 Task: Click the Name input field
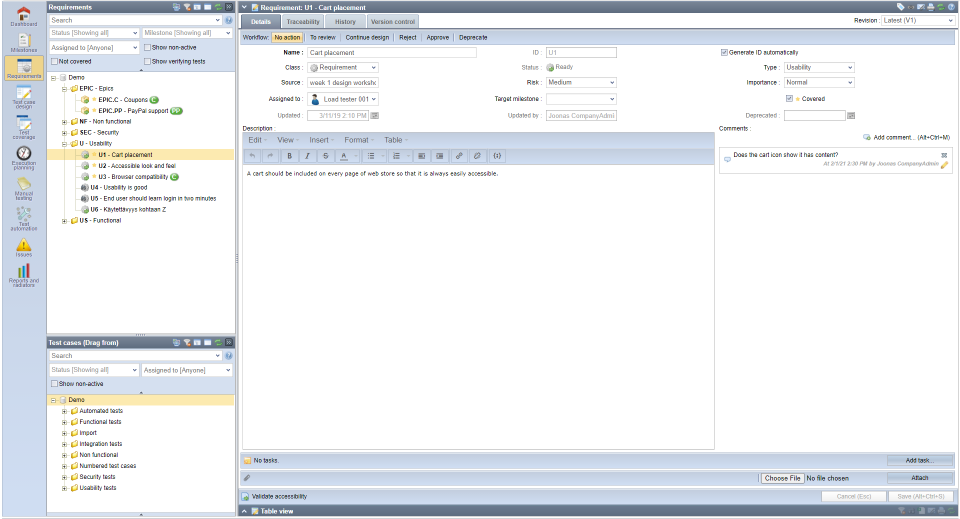point(392,53)
